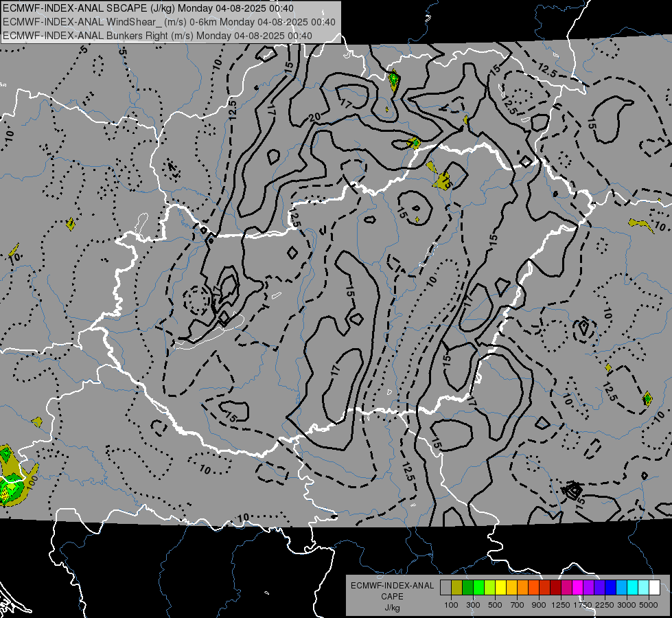Screen dimensions: 672x618
Task: Select the deep pink swatch right of 1250
Action: click(x=566, y=588)
